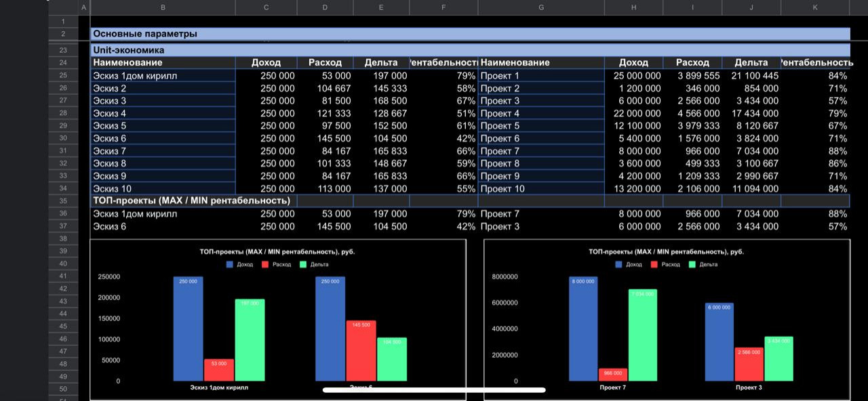Click the blue 8 000 000 bar for Проект 7

pyautogui.click(x=583, y=329)
